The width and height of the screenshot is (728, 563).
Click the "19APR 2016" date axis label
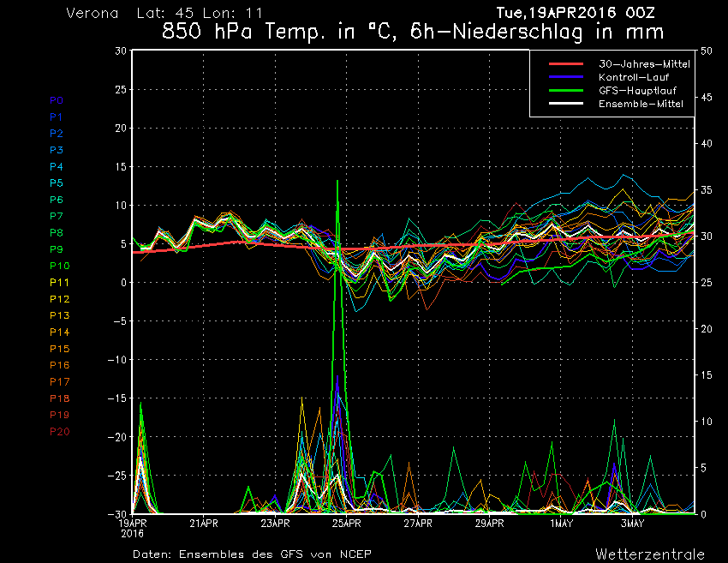coord(132,529)
